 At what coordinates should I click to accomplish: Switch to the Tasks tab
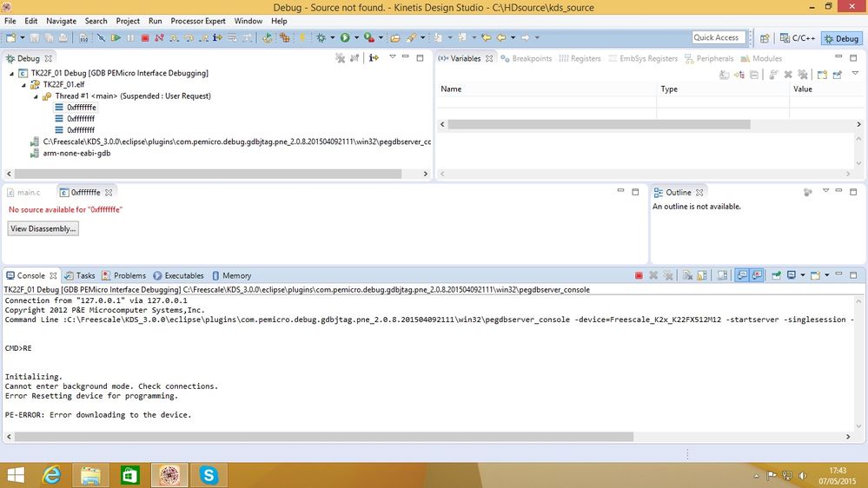pyautogui.click(x=80, y=275)
